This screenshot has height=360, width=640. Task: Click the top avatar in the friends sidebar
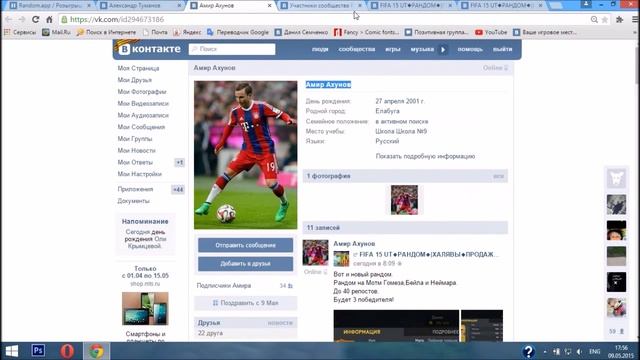(616, 178)
